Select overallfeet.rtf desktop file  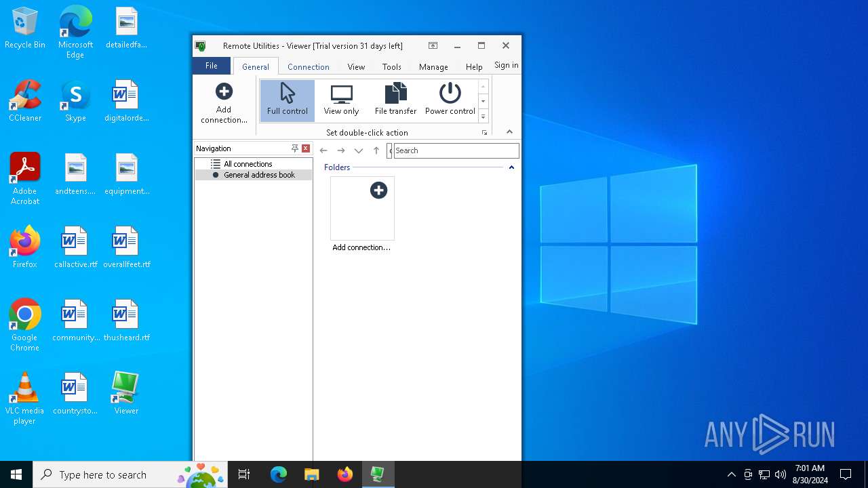[x=126, y=247]
